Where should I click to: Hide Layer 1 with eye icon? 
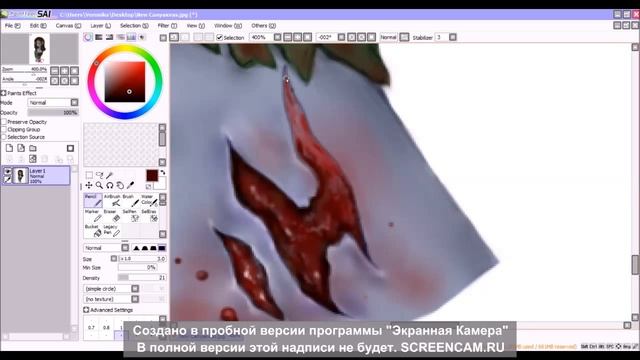coord(8,172)
